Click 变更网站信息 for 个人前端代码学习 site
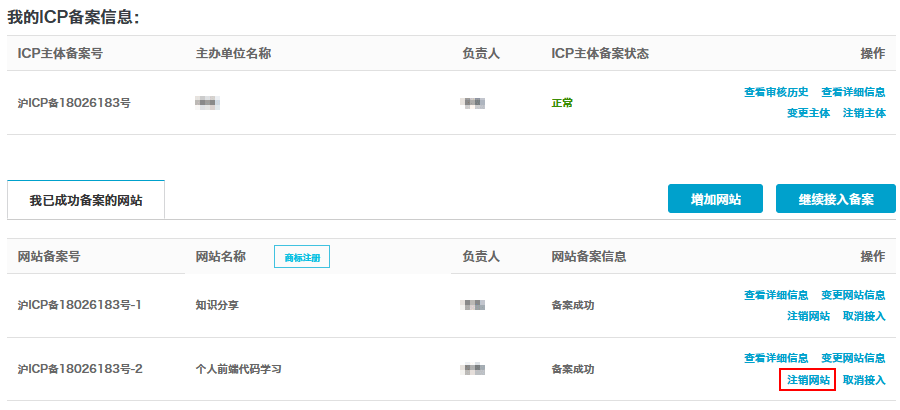 (x=853, y=358)
